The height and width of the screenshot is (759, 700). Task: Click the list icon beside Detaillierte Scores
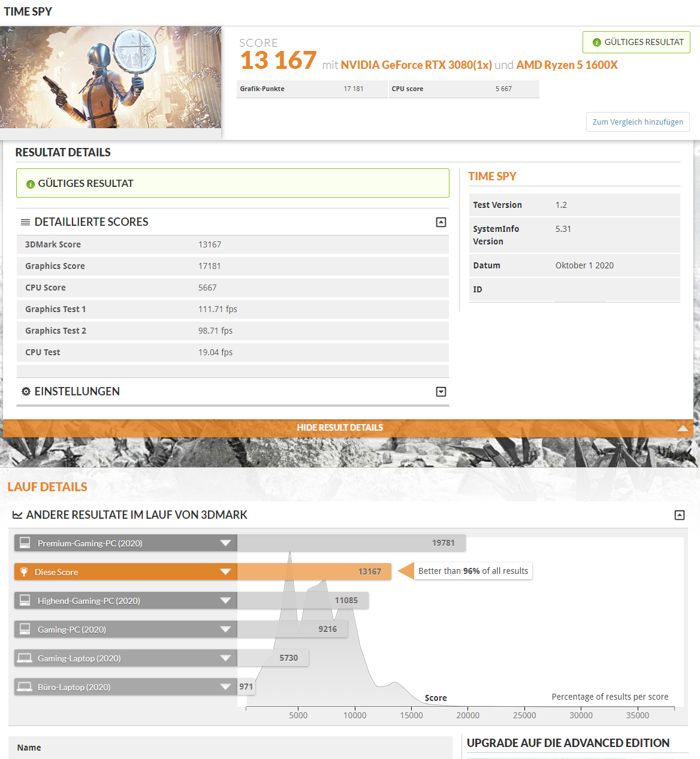coord(25,222)
